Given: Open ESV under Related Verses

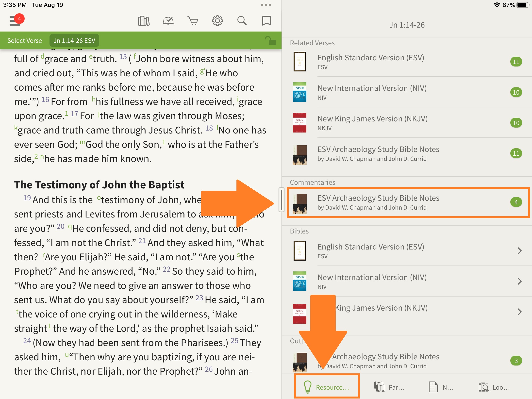Looking at the screenshot, I should pos(407,62).
